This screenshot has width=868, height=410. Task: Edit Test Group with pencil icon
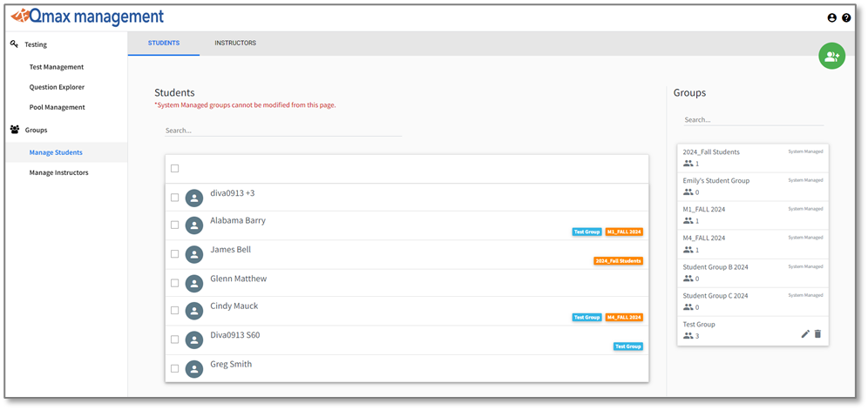[x=805, y=333]
